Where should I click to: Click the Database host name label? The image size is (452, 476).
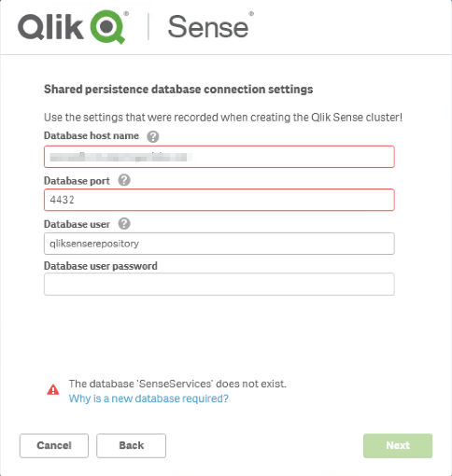(x=92, y=135)
